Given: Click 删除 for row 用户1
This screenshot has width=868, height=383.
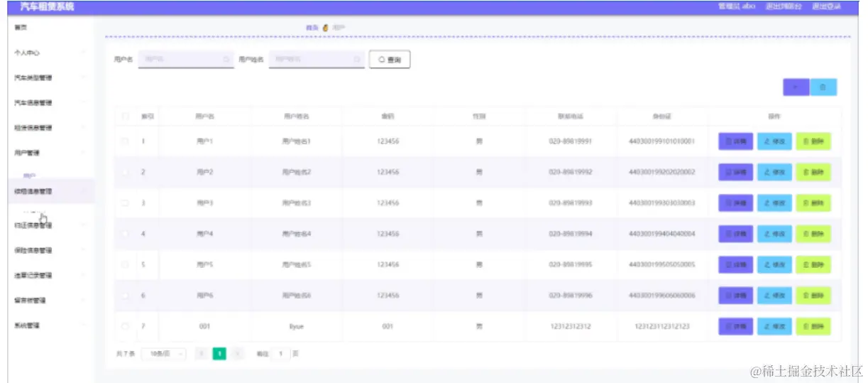Looking at the screenshot, I should tap(813, 141).
